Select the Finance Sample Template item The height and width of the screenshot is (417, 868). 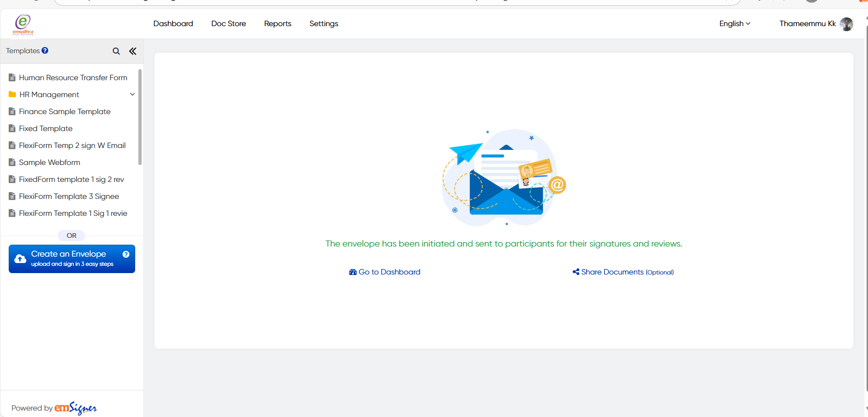(65, 111)
